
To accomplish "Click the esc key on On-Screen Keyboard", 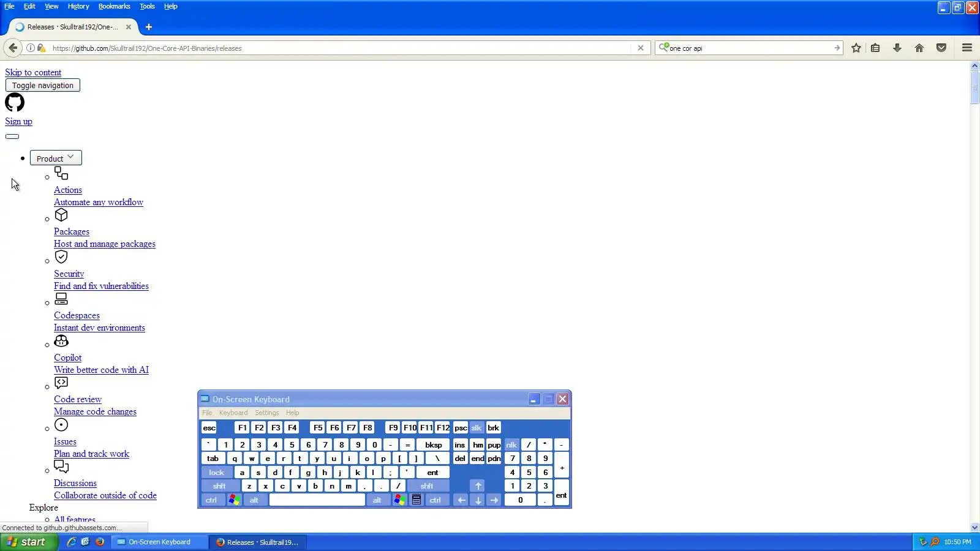I will point(209,428).
